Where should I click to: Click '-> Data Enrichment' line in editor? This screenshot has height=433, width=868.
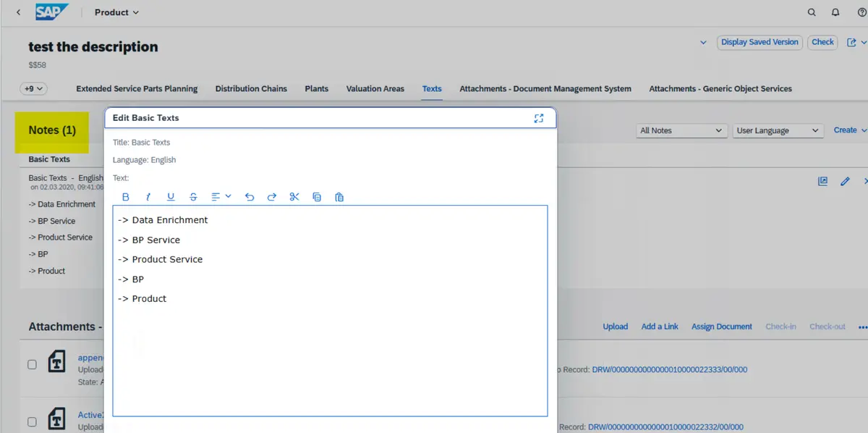tap(163, 220)
